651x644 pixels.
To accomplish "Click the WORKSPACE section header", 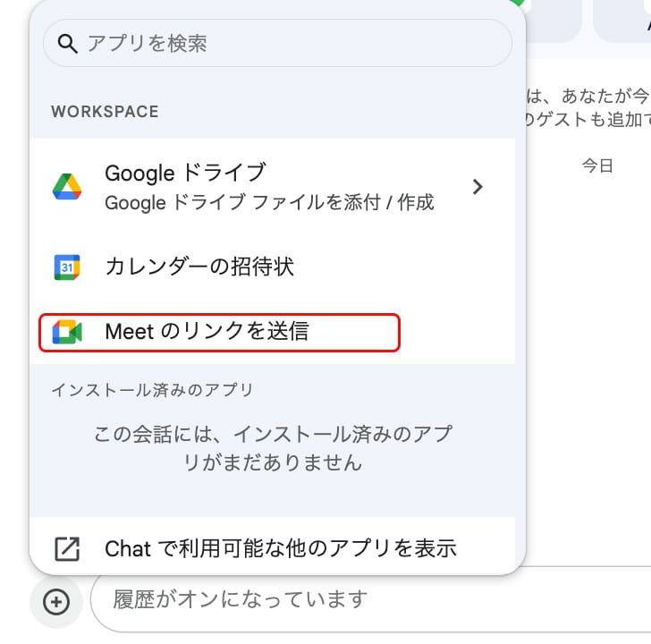I will point(105,112).
